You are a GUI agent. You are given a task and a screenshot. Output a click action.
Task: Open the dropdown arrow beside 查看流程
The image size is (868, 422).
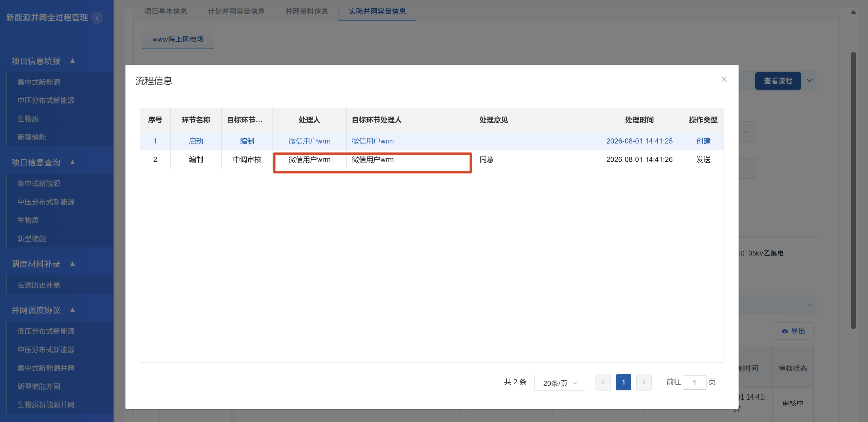(809, 81)
